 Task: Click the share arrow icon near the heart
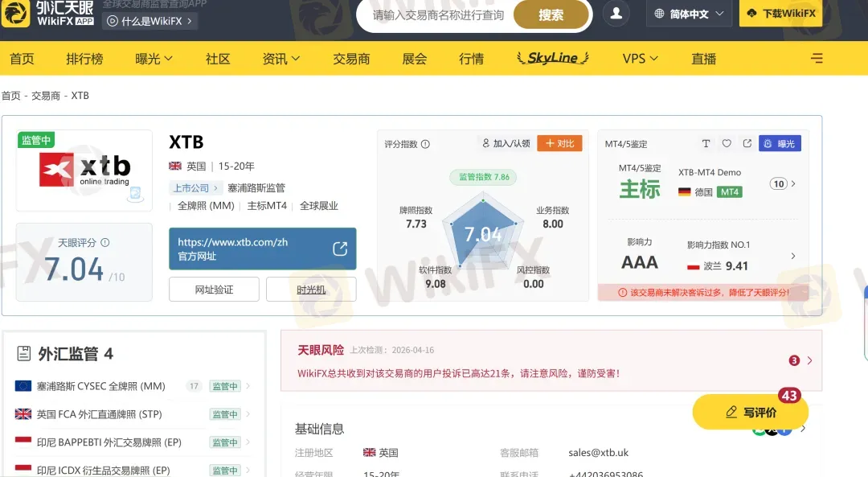747,142
